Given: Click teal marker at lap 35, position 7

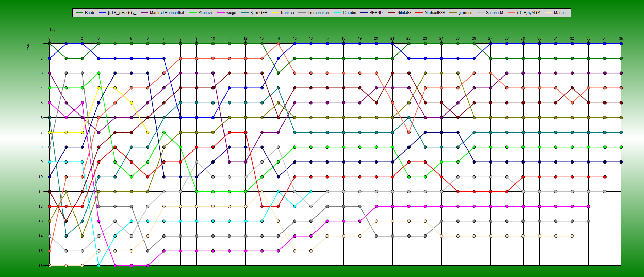Looking at the screenshot, I should (x=621, y=132).
